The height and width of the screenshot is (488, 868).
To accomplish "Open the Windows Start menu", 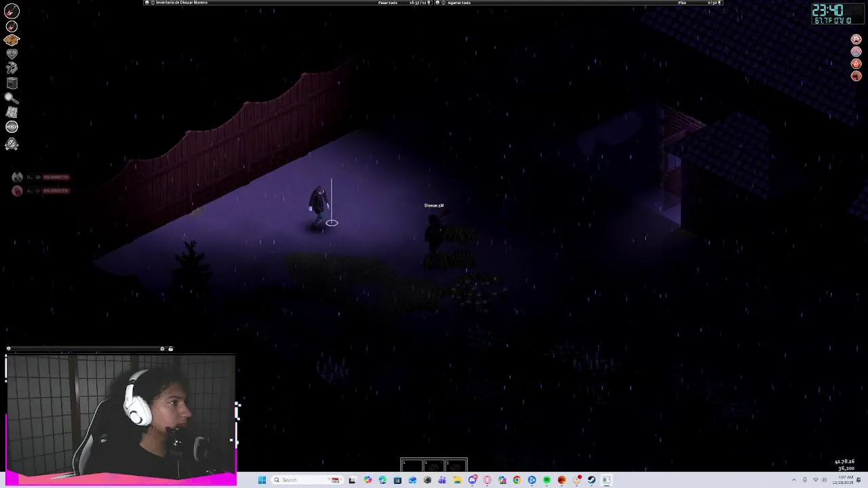I will 262,480.
